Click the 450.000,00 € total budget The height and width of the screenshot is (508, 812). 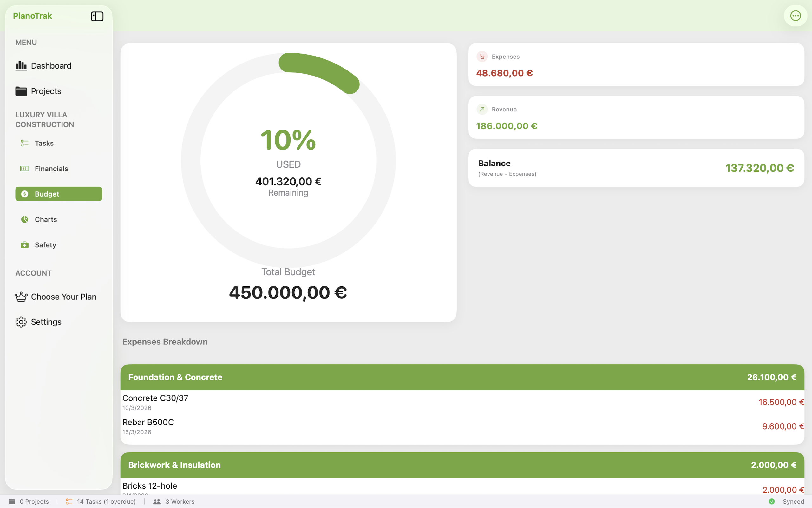[x=288, y=292]
